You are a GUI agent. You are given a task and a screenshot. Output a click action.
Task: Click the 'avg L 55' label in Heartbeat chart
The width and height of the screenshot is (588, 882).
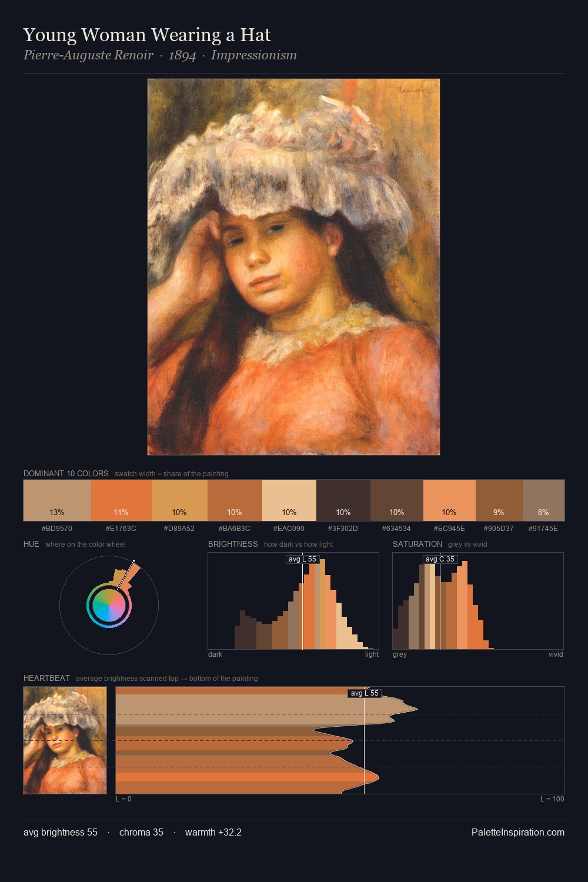point(365,693)
